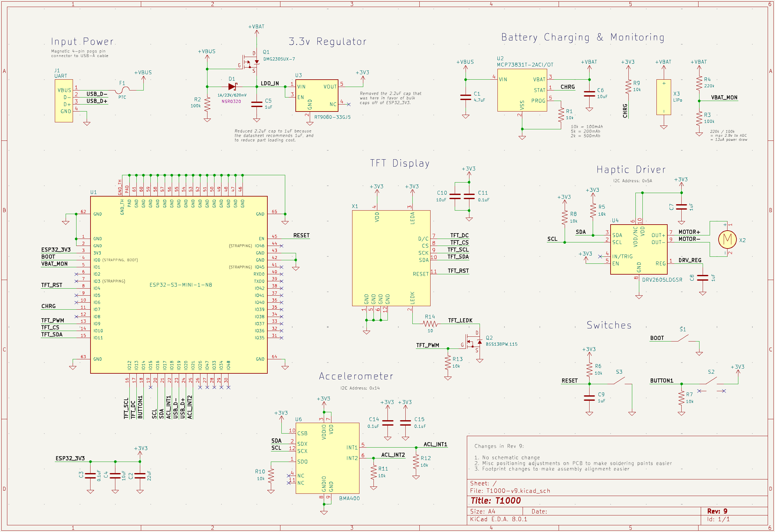
Task: Click the I2C Address: 0x14 note
Action: point(360,388)
